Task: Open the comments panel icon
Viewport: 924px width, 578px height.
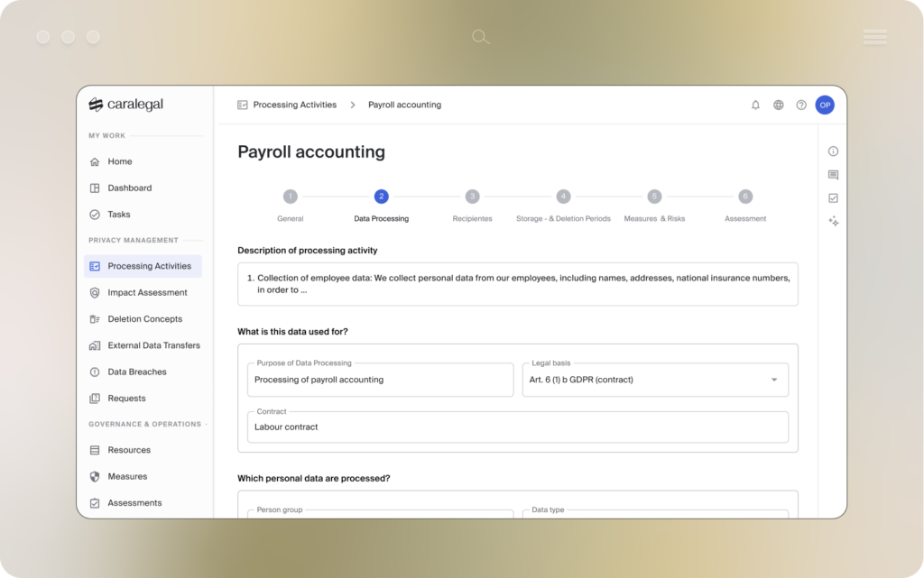Action: (833, 174)
